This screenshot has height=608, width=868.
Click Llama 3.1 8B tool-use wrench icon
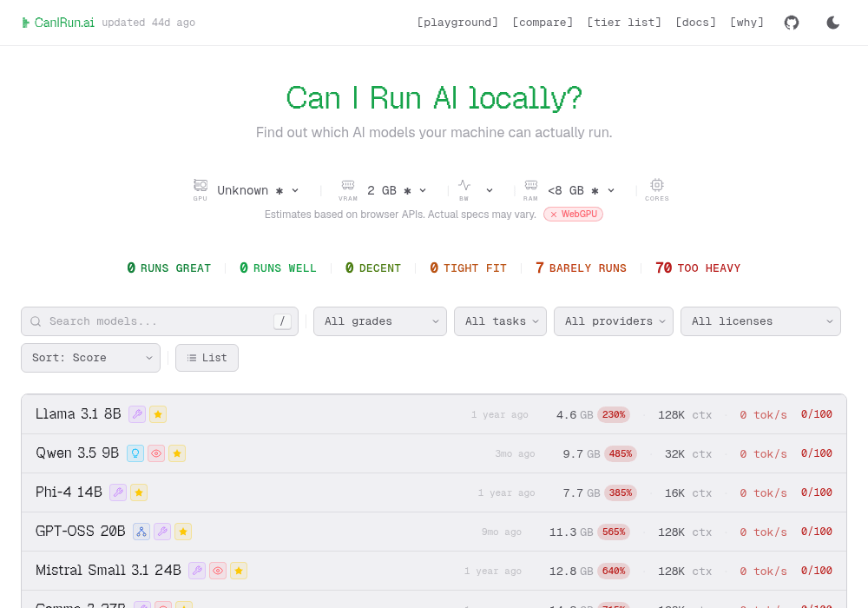tap(137, 414)
